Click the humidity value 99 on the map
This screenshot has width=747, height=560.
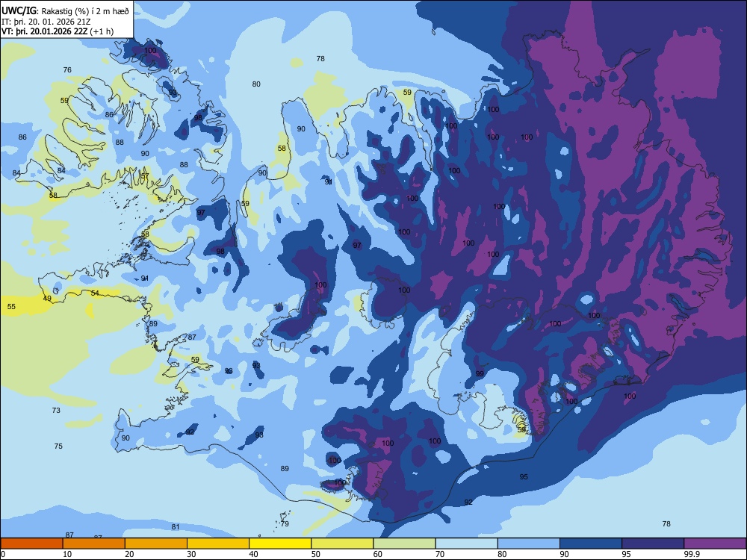[480, 374]
